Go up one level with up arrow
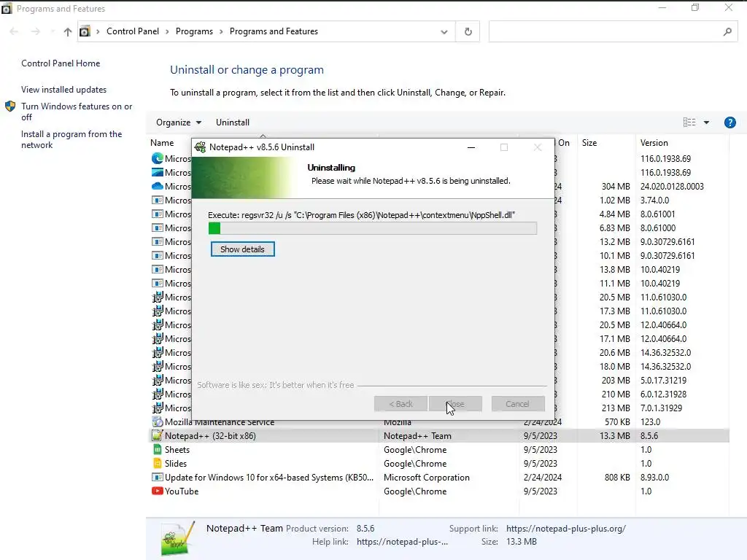 click(x=68, y=32)
